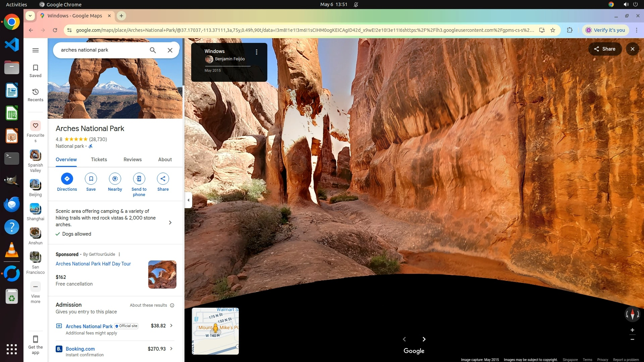
Task: Open sponsored ad options menu
Action: coord(119,254)
